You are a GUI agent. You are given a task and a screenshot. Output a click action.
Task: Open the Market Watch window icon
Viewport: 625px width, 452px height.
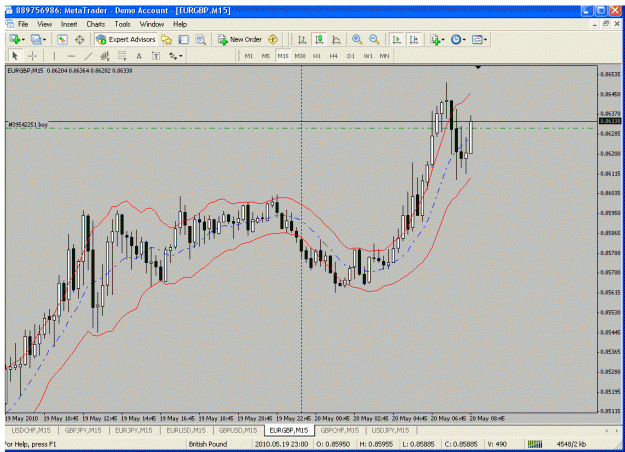pyautogui.click(x=62, y=39)
